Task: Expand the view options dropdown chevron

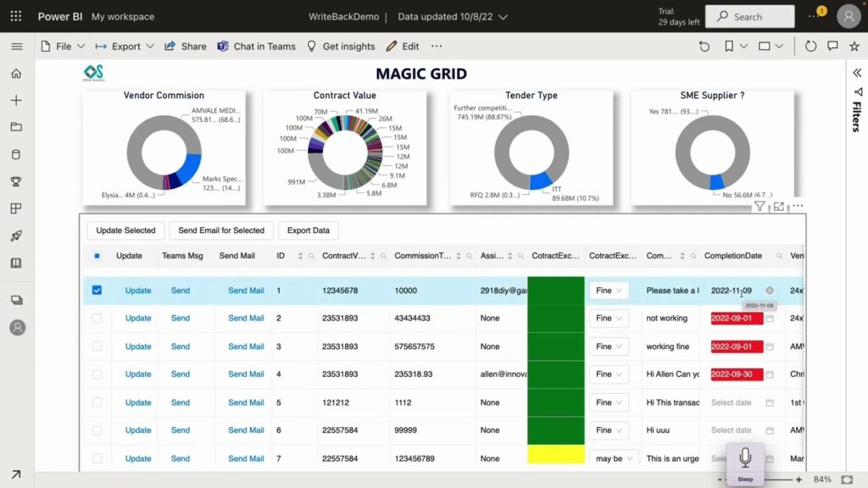Action: tap(779, 47)
